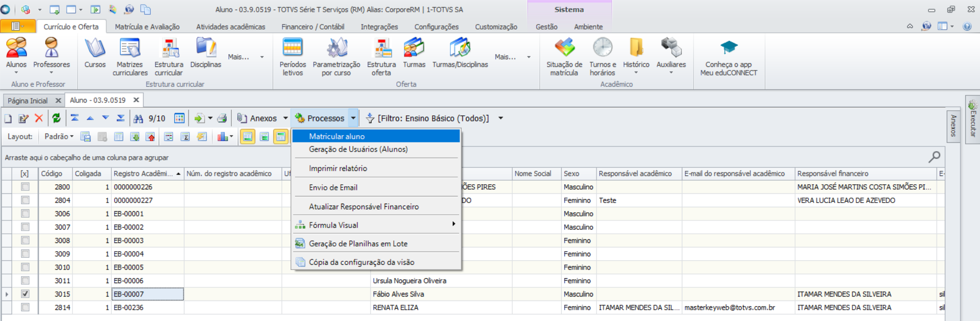Click the magnifier search icon above grid
The width and height of the screenshot is (980, 321).
935,157
